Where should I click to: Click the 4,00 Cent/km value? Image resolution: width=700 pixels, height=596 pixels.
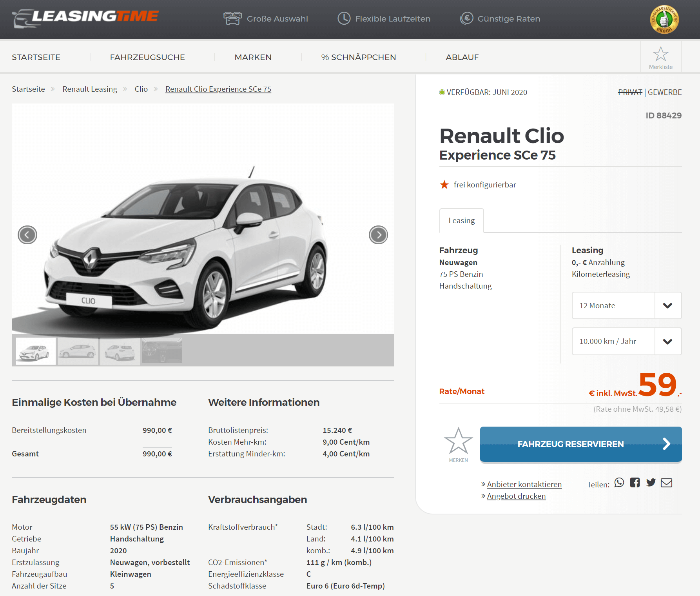346,454
